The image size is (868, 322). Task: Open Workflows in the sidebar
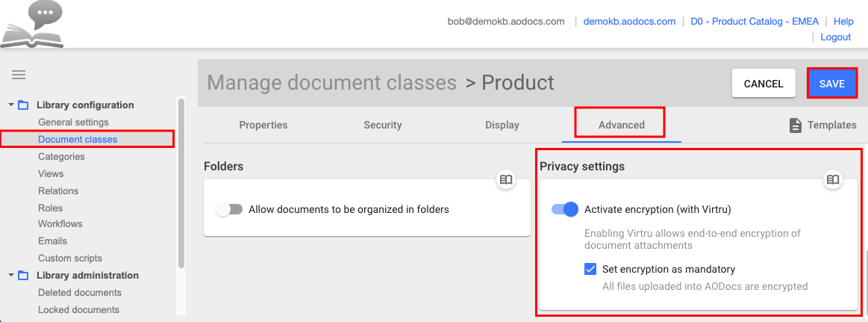[x=60, y=224]
